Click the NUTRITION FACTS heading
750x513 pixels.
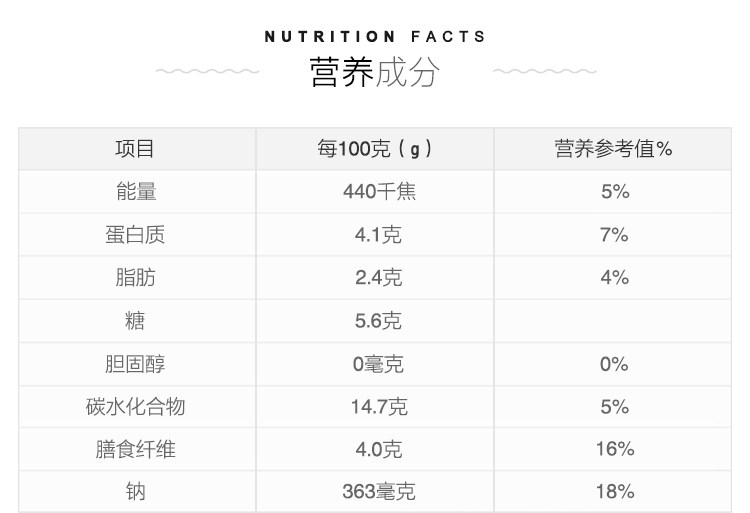[x=375, y=37]
